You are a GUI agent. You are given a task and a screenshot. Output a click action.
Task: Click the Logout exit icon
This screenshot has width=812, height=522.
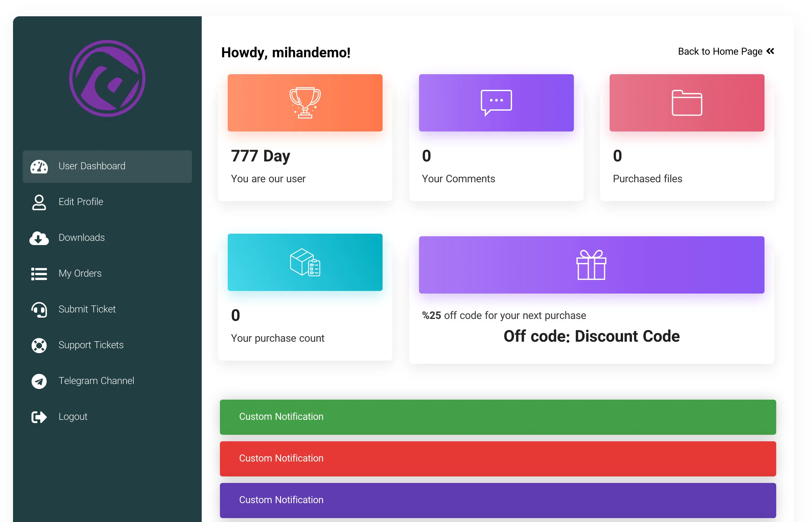[39, 417]
